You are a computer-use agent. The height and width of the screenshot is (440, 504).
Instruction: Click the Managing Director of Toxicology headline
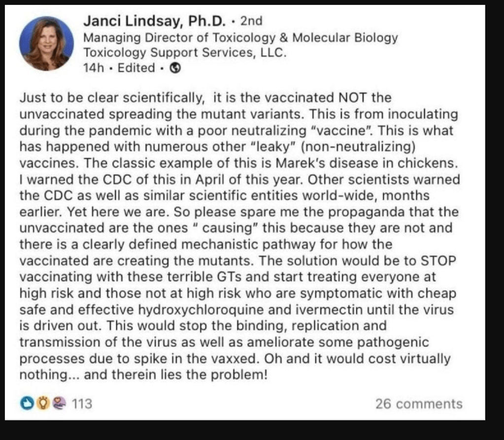point(240,37)
